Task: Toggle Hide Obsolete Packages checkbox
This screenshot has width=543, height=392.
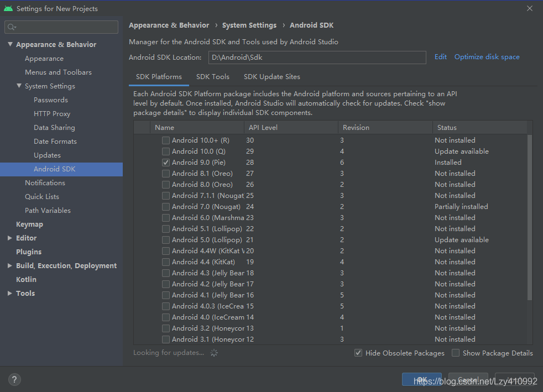Action: pos(358,353)
